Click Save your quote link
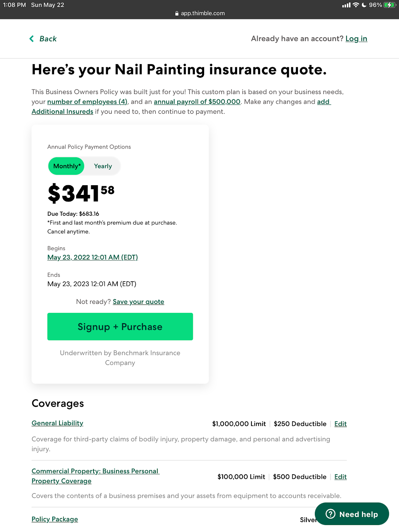Viewport: 399px width, 532px height. 138,302
